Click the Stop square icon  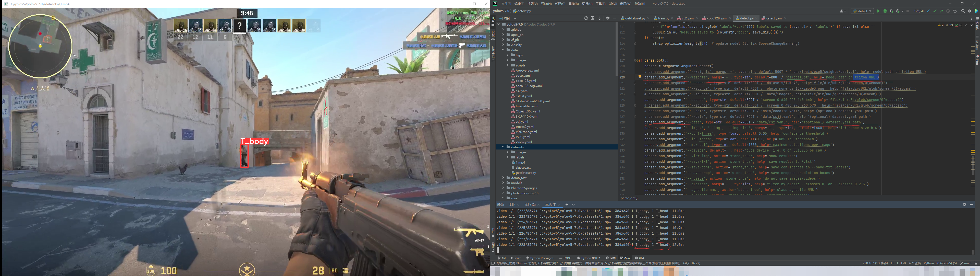908,11
